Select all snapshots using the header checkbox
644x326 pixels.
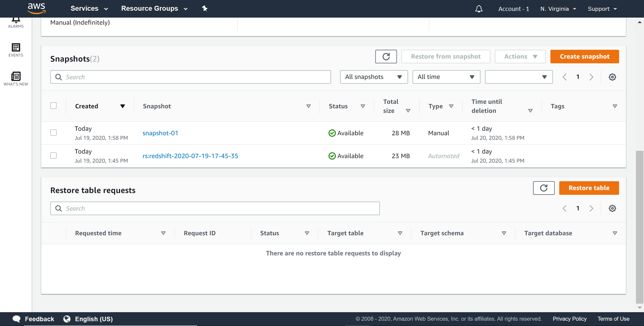point(53,106)
